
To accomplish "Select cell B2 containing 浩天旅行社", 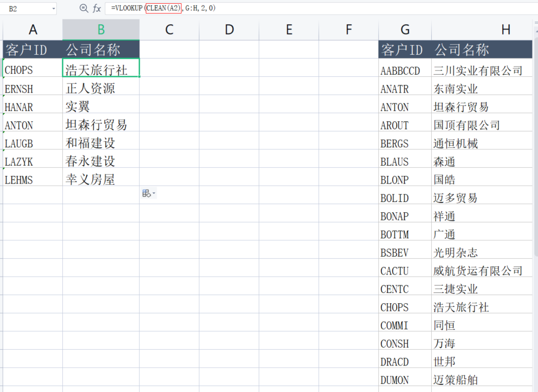I will (x=101, y=68).
